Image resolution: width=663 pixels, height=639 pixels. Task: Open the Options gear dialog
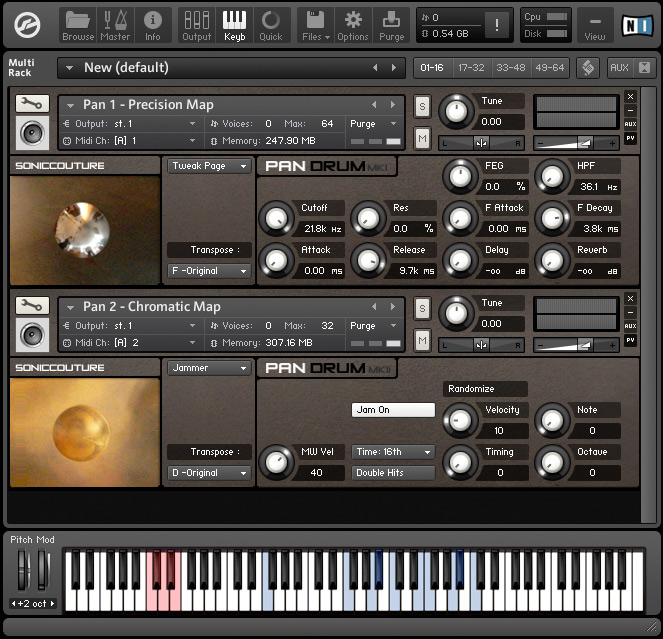click(353, 25)
